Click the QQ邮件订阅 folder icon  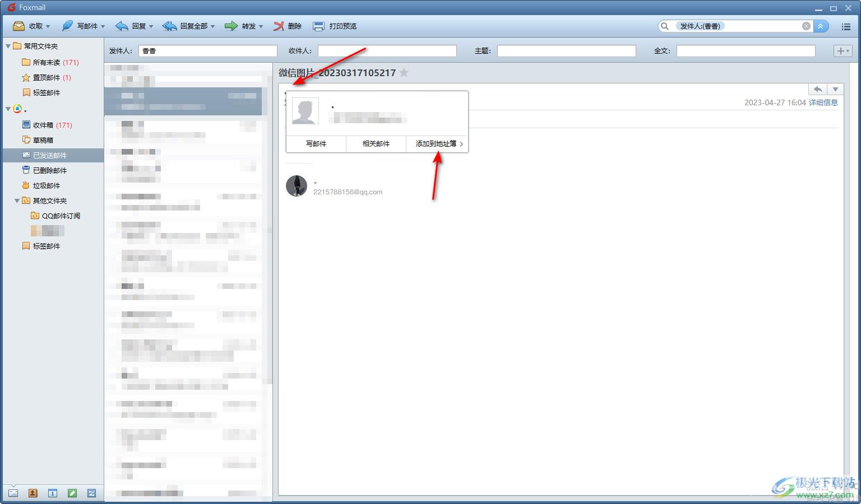coord(35,216)
